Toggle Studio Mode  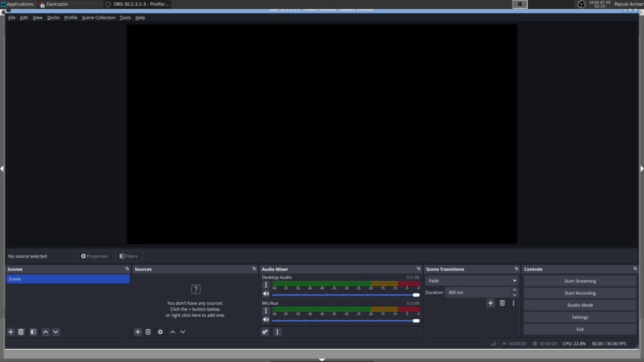coord(580,305)
